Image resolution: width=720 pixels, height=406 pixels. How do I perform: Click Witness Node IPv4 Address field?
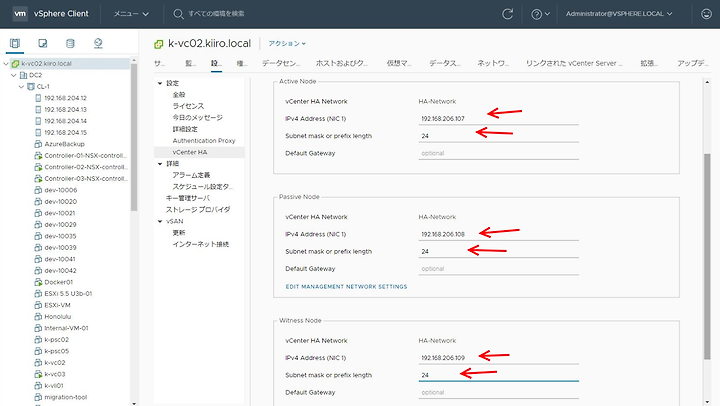tap(498, 357)
